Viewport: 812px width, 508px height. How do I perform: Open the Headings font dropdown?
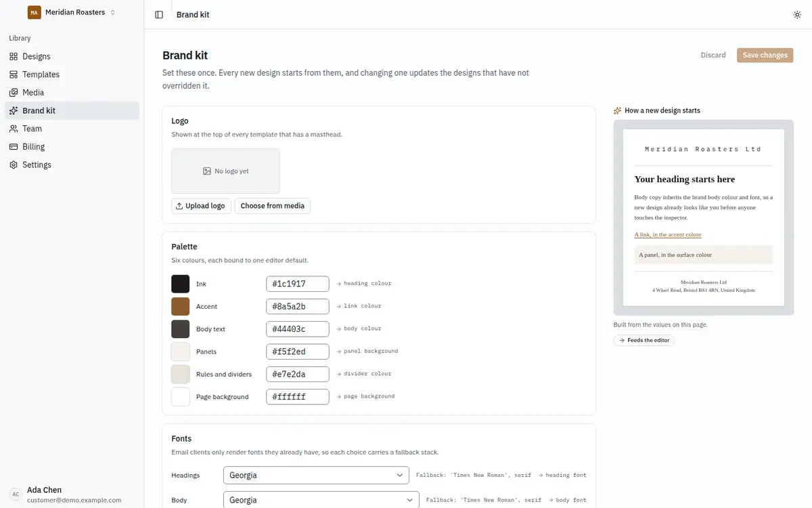click(x=316, y=475)
